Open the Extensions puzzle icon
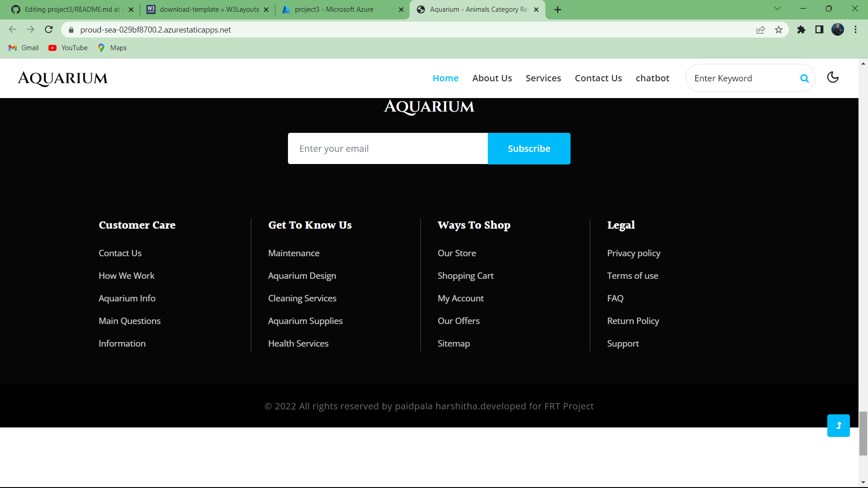This screenshot has width=868, height=488. click(801, 30)
